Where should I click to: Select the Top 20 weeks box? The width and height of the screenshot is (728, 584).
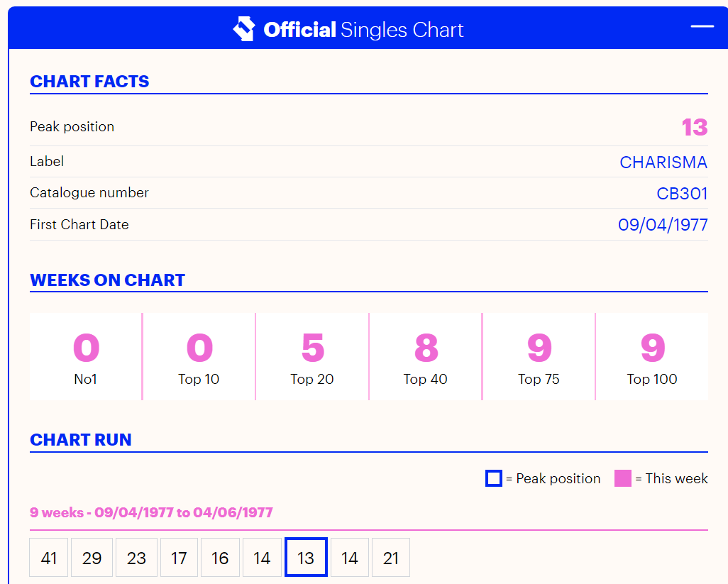(x=312, y=357)
